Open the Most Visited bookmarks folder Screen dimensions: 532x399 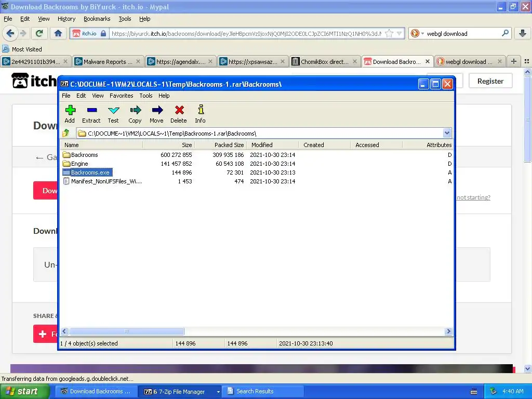(22, 49)
